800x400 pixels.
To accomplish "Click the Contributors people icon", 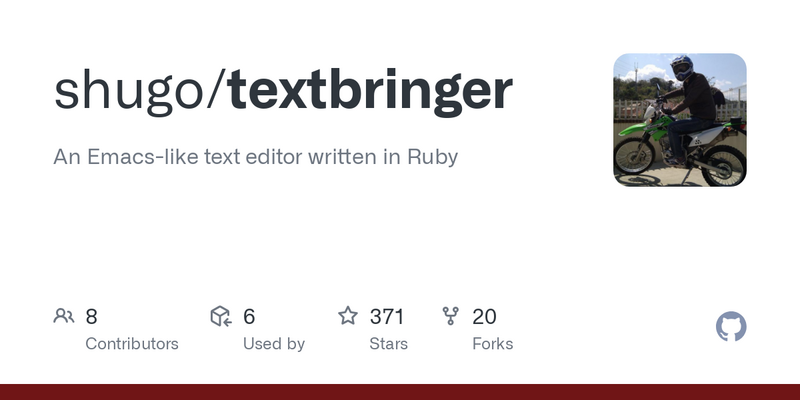I will [64, 316].
